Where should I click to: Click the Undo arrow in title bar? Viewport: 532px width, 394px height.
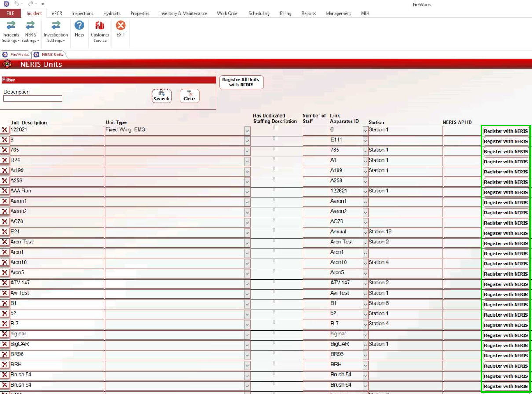(x=17, y=4)
